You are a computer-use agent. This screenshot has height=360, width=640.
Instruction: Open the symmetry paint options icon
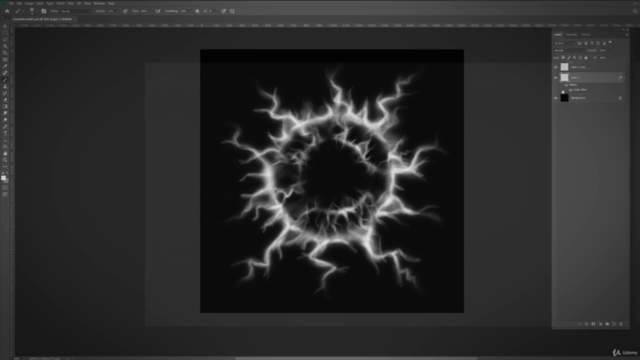coord(232,11)
